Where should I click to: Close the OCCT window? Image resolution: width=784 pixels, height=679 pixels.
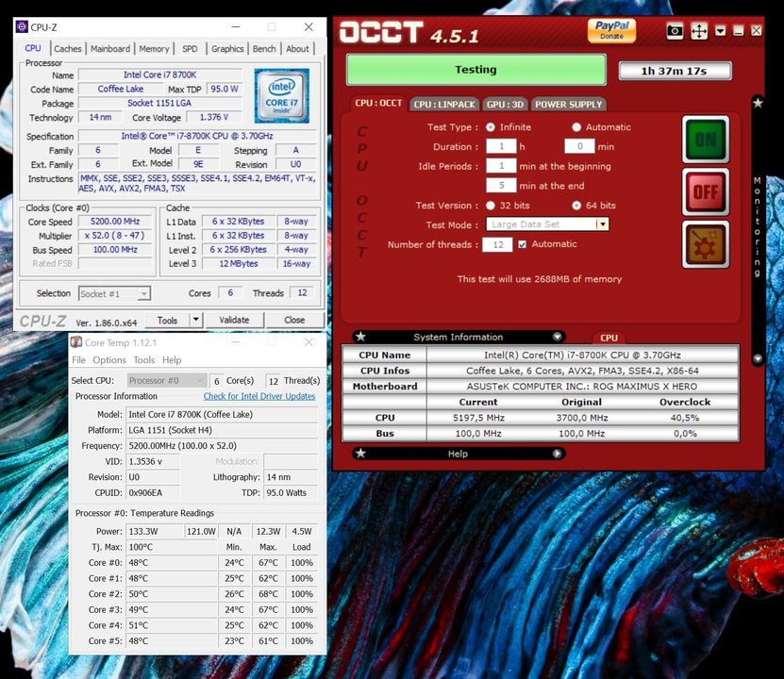click(x=757, y=31)
